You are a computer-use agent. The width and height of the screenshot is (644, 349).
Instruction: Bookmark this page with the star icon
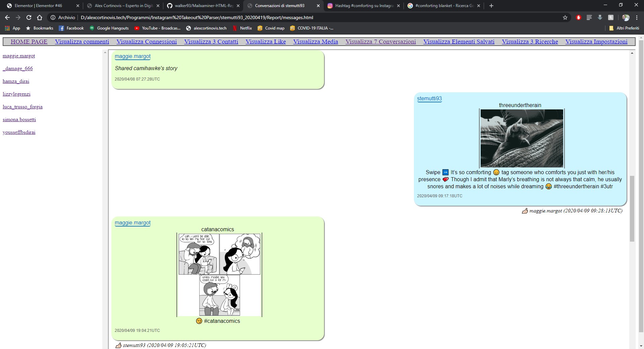click(x=565, y=17)
